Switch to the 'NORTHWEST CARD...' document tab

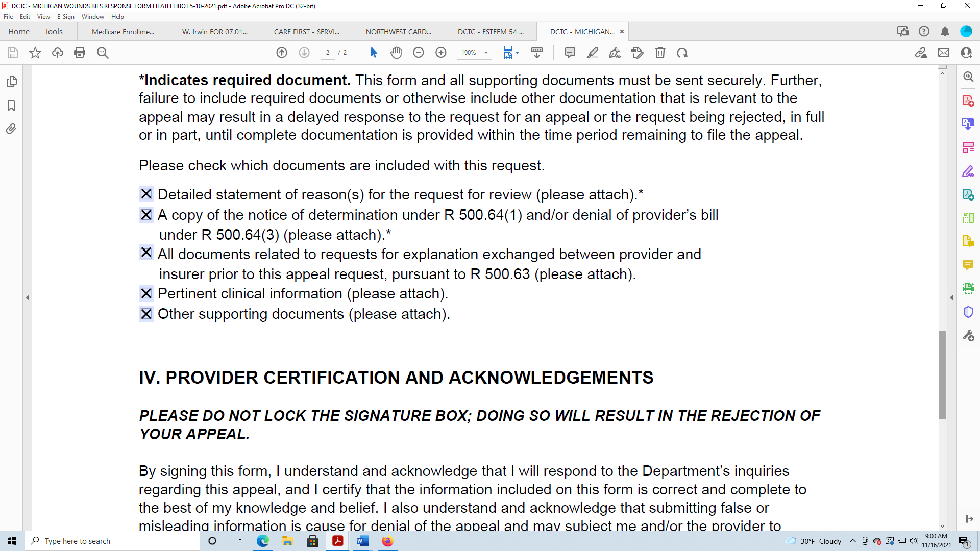tap(399, 31)
